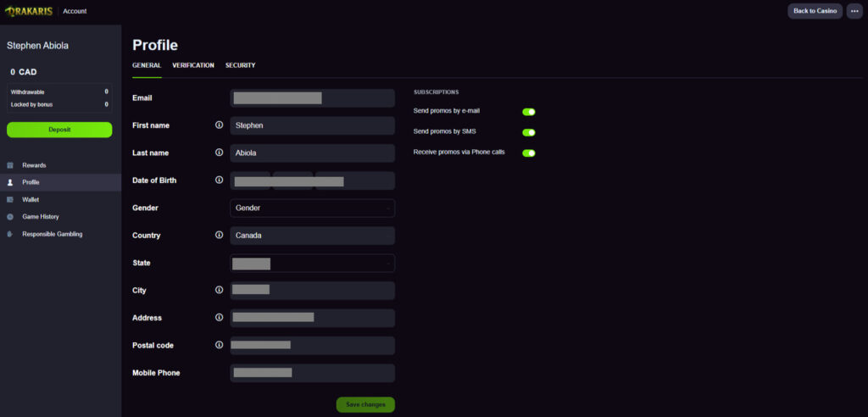Open the State dropdown
Image resolution: width=868 pixels, height=417 pixels.
click(x=312, y=263)
